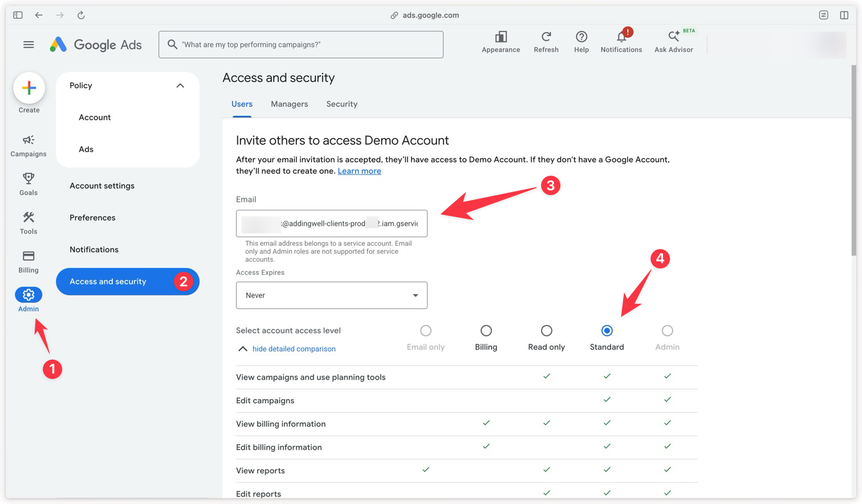Open Access and security menu item
The width and height of the screenshot is (862, 504).
pos(128,282)
